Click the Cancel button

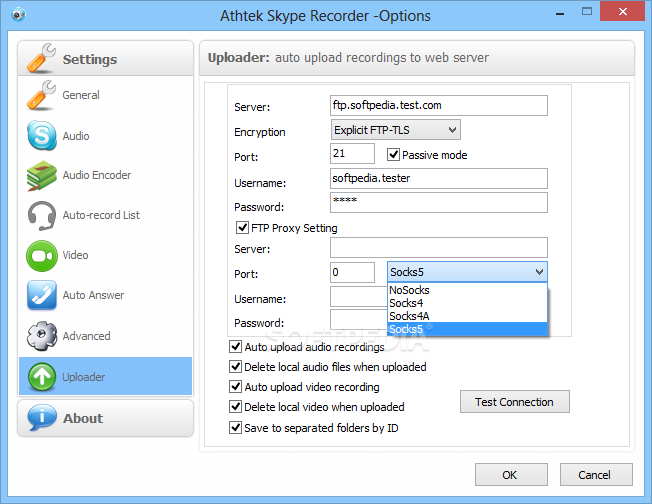(596, 474)
